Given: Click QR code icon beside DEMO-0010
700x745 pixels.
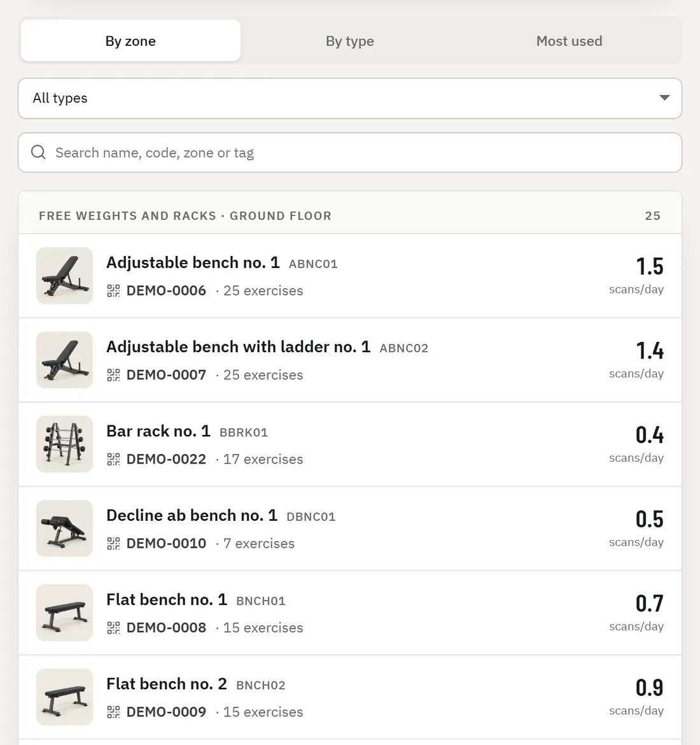Looking at the screenshot, I should pyautogui.click(x=113, y=544).
